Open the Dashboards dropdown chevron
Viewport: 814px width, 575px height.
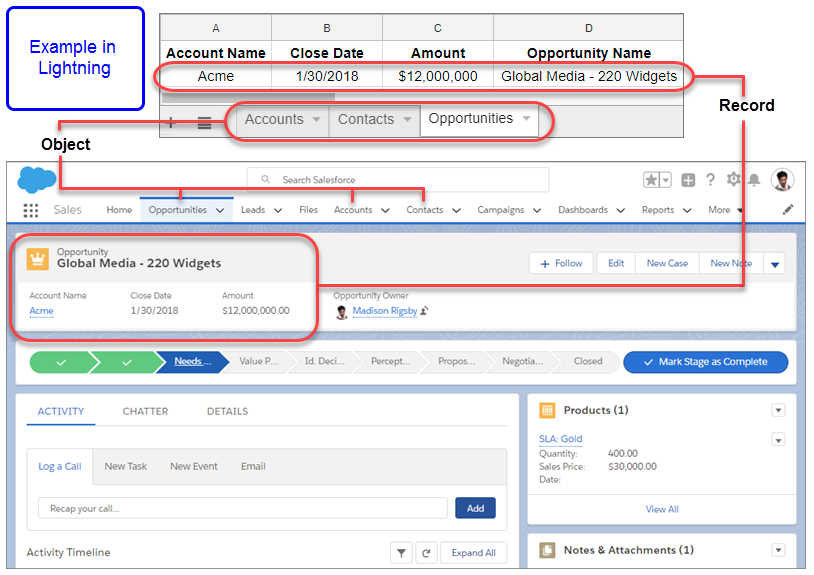[620, 210]
